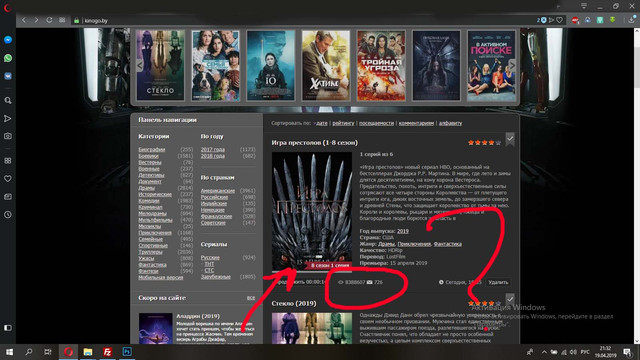Open Игра престолов (1-8 сезон) title

click(x=315, y=142)
